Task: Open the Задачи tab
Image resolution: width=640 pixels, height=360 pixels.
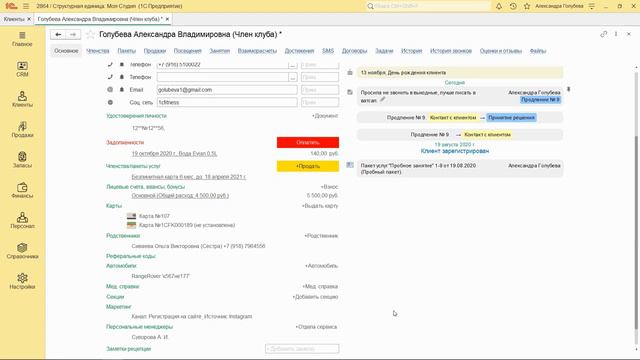Action: (384, 51)
